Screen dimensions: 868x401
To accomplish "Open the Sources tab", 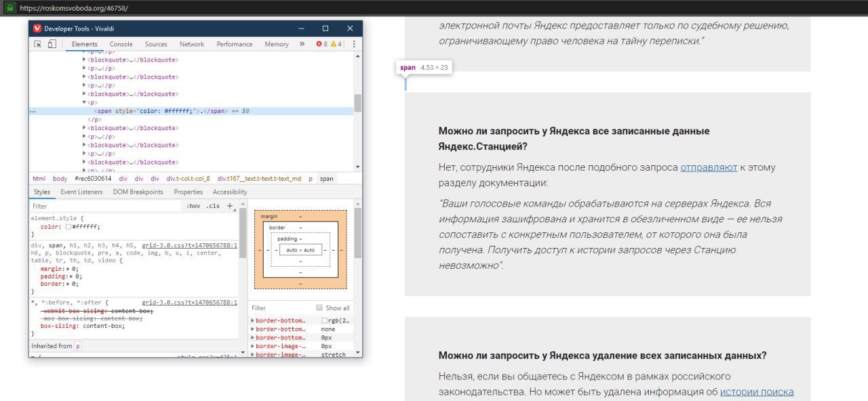I will tap(156, 44).
